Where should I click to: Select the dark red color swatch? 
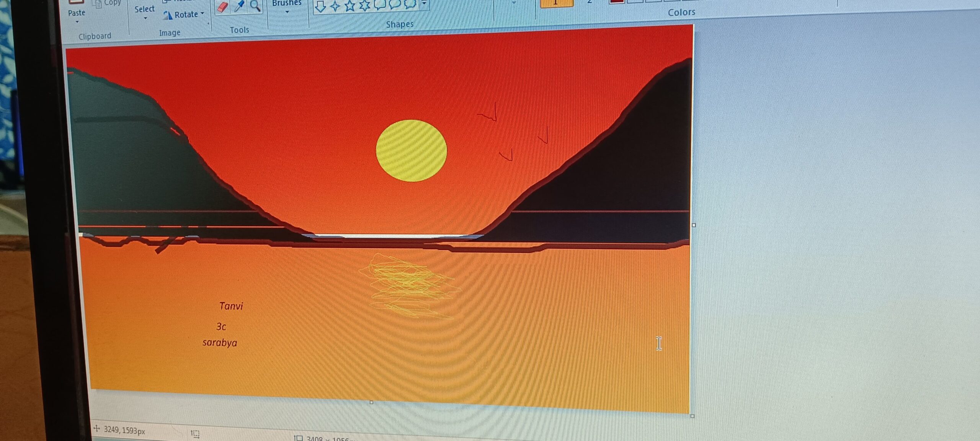[x=616, y=2]
